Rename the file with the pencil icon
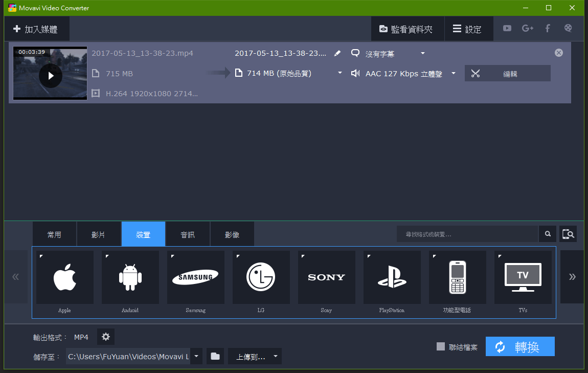The width and height of the screenshot is (588, 373). coord(337,53)
